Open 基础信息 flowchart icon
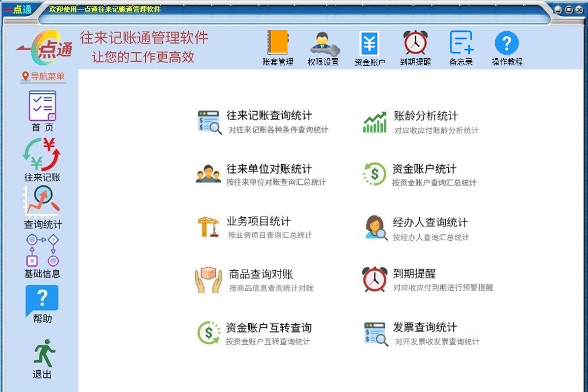The width and height of the screenshot is (588, 392). [42, 251]
